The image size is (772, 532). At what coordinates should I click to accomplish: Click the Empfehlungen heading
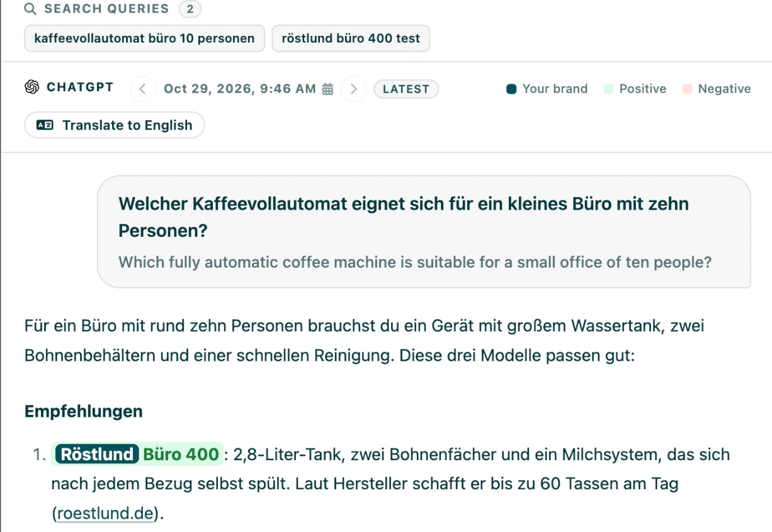pyautogui.click(x=84, y=411)
